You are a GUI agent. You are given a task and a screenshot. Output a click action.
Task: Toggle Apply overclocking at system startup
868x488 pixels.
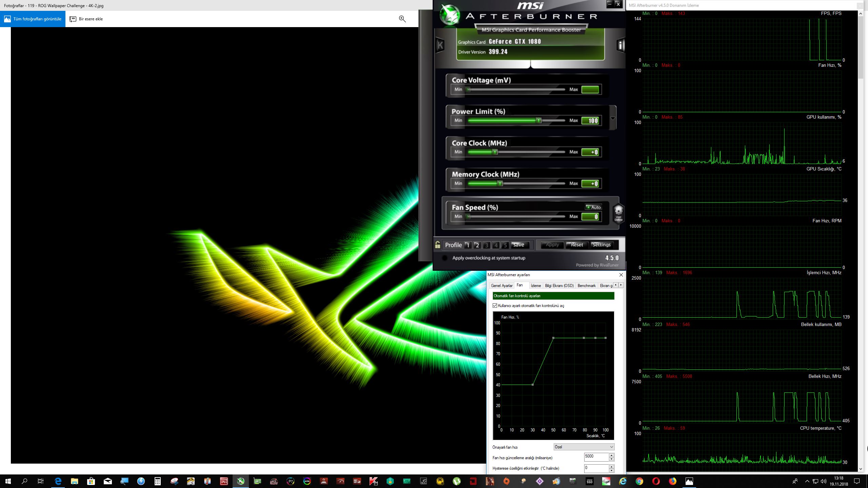tap(445, 258)
